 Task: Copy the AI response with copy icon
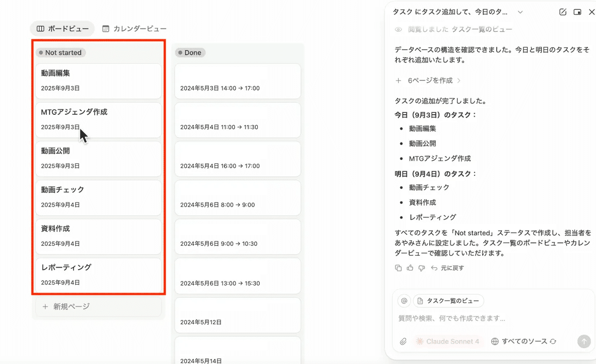point(398,268)
